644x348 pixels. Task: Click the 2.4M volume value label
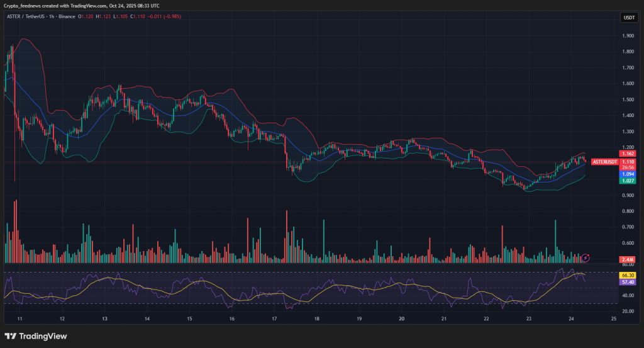(627, 259)
